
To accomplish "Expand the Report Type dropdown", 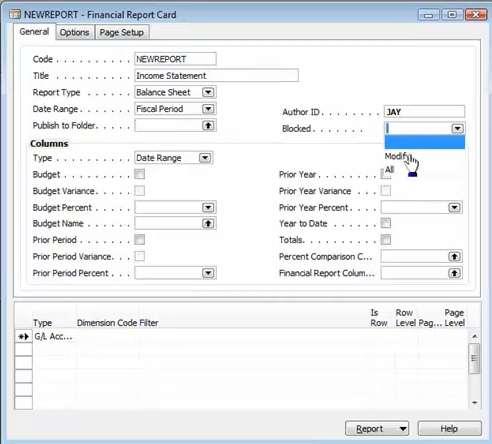I will (x=208, y=92).
